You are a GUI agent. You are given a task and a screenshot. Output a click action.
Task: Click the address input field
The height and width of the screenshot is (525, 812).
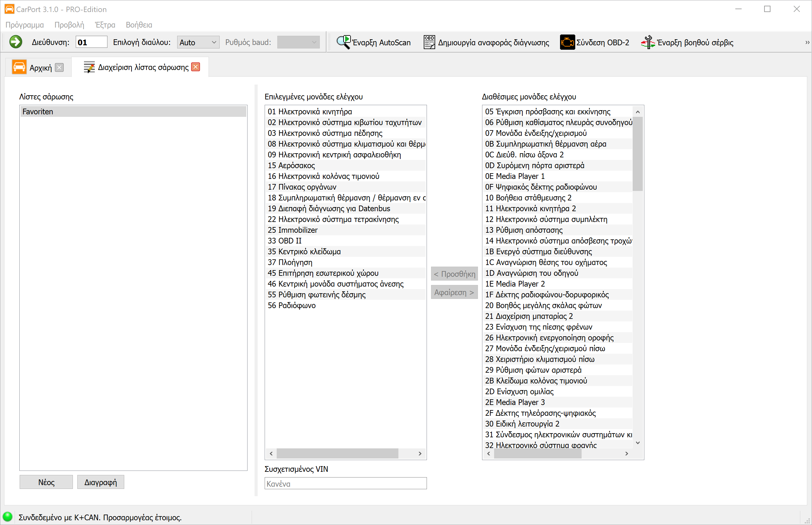(91, 42)
